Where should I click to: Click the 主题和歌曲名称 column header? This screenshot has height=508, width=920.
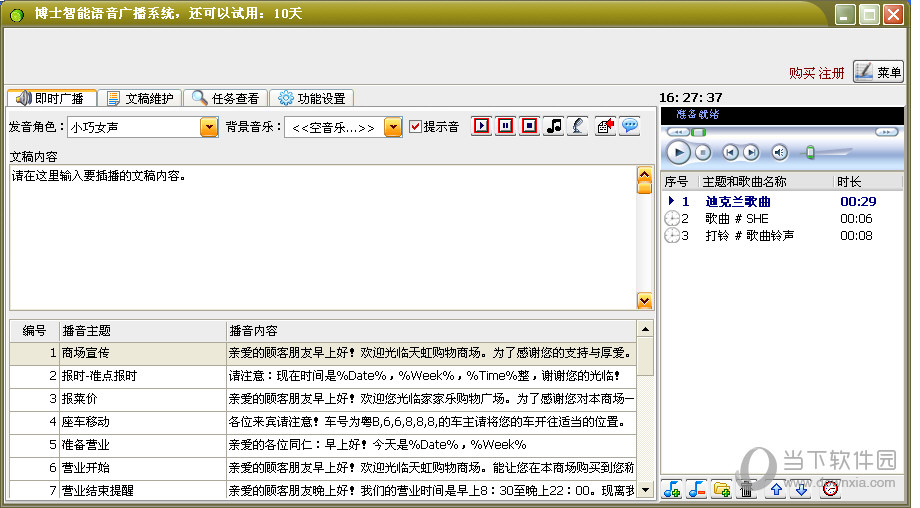point(766,182)
